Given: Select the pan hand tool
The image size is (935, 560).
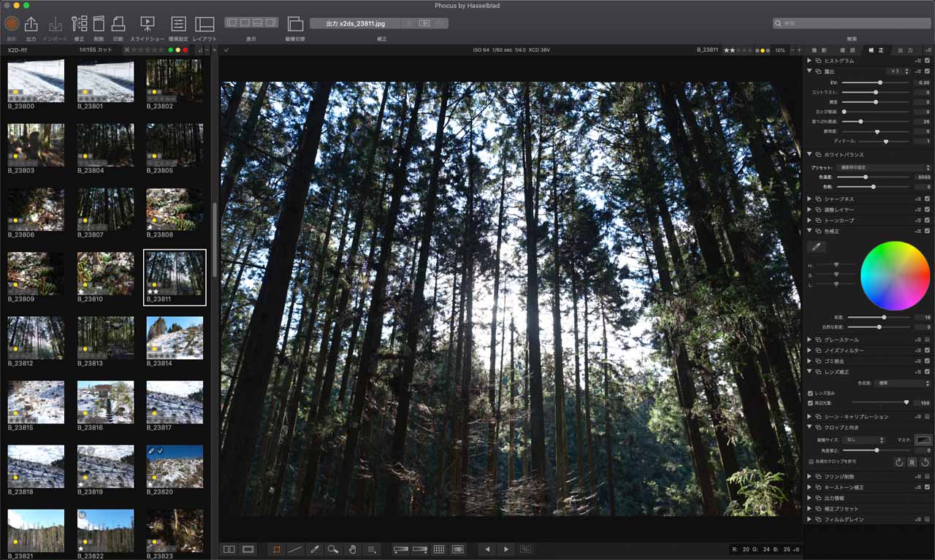Looking at the screenshot, I should (x=352, y=549).
